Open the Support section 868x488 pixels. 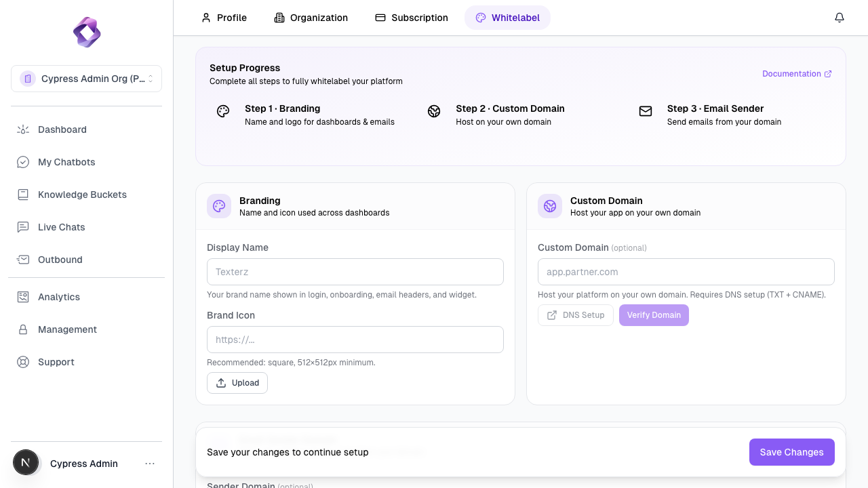(x=56, y=362)
